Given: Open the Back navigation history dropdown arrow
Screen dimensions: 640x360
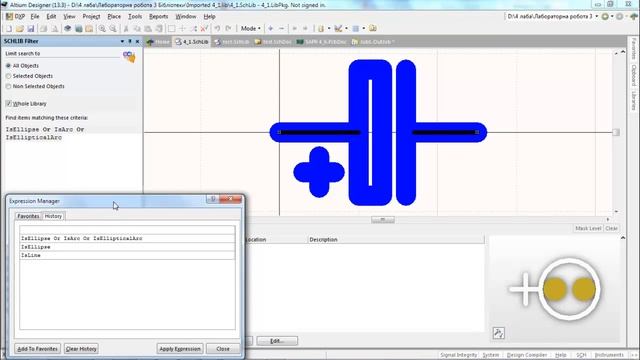Looking at the screenshot, I should pos(612,16).
